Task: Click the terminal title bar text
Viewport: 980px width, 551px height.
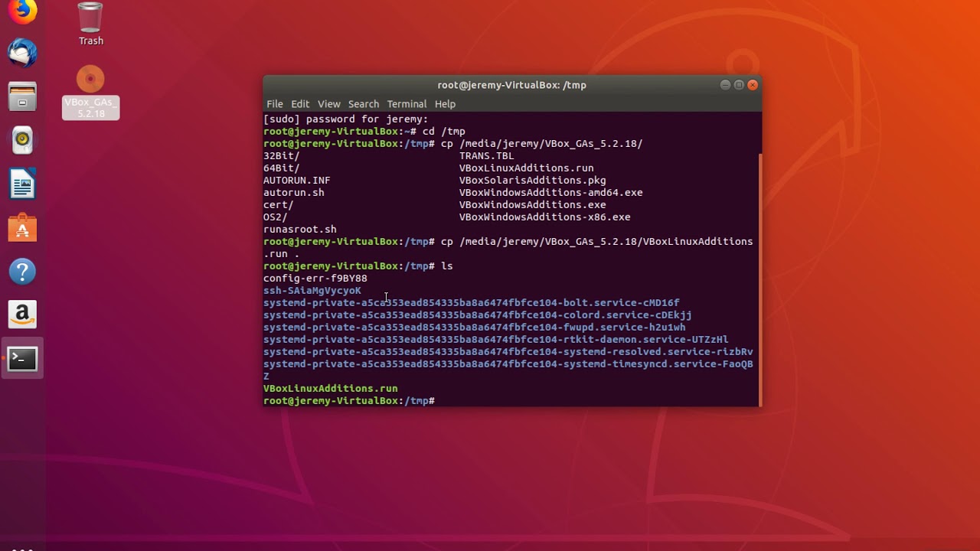Action: tap(511, 85)
